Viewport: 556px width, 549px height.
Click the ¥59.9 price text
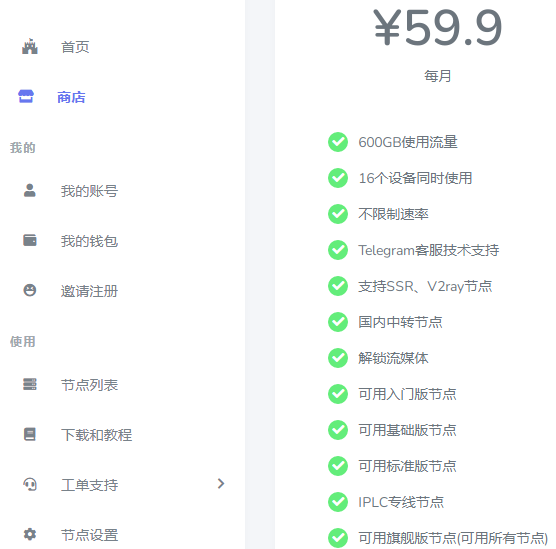438,28
